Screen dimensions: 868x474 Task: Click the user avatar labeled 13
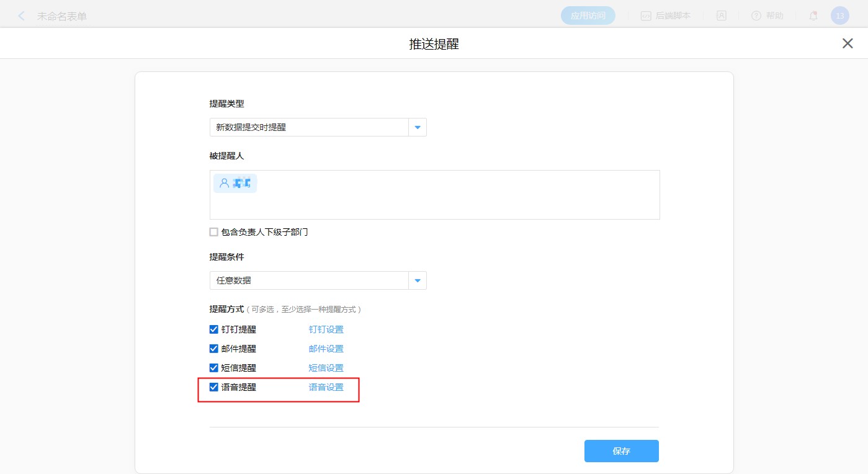tap(839, 16)
